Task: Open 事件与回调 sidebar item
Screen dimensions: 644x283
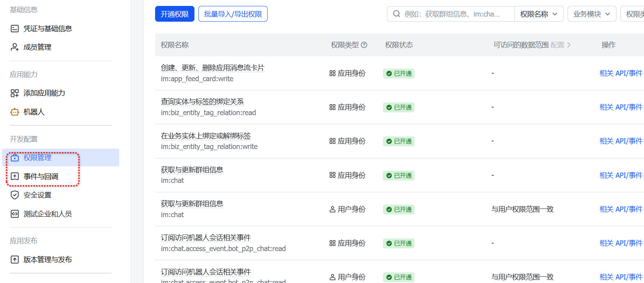Action: pos(41,177)
